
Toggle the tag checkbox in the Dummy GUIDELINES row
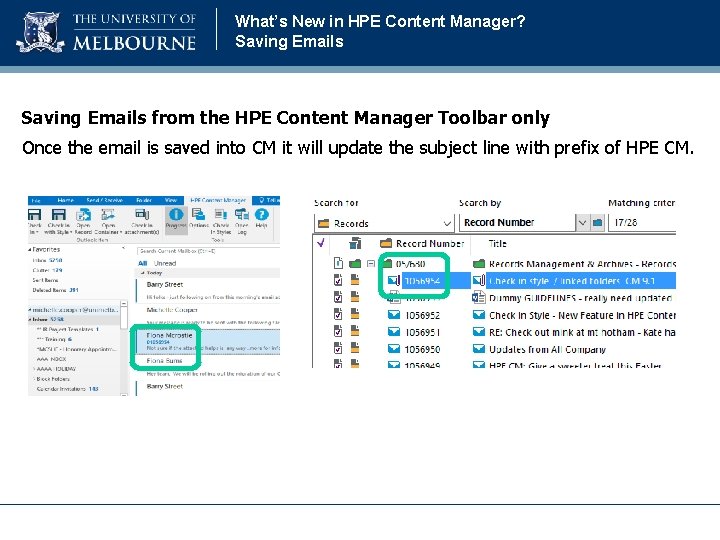point(338,298)
